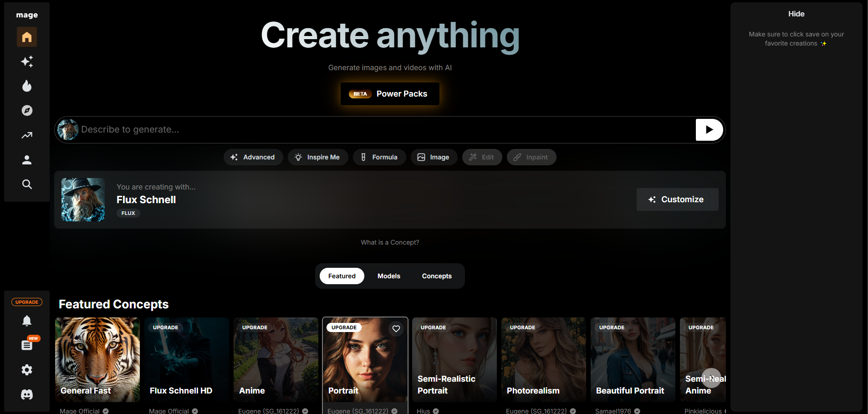This screenshot has height=414, width=868.
Task: Click the Describe to generate prompt field
Action: pos(383,130)
